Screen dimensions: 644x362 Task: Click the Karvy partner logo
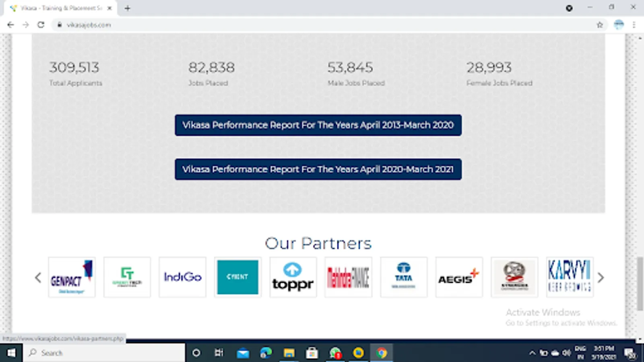coord(570,277)
